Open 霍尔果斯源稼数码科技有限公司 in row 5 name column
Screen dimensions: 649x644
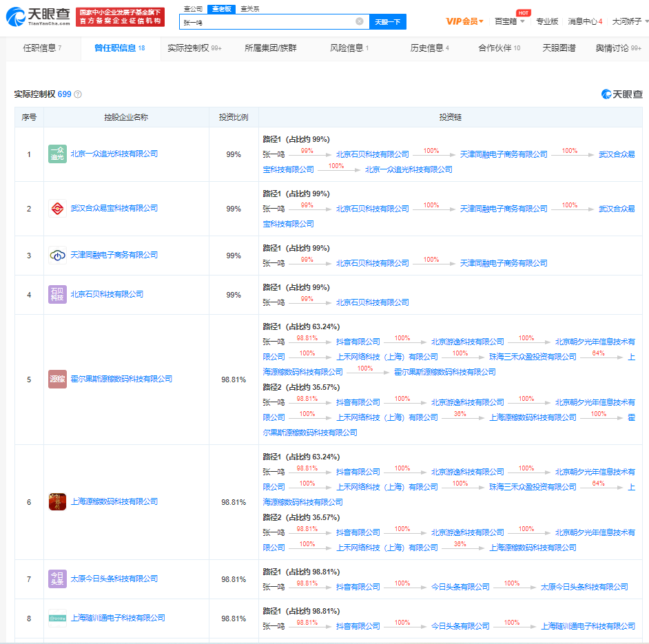[121, 379]
